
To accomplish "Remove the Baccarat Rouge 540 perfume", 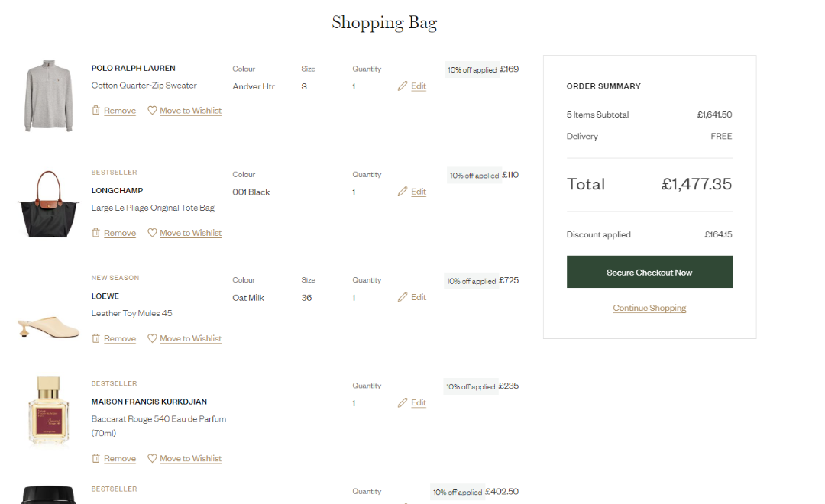I will click(119, 459).
